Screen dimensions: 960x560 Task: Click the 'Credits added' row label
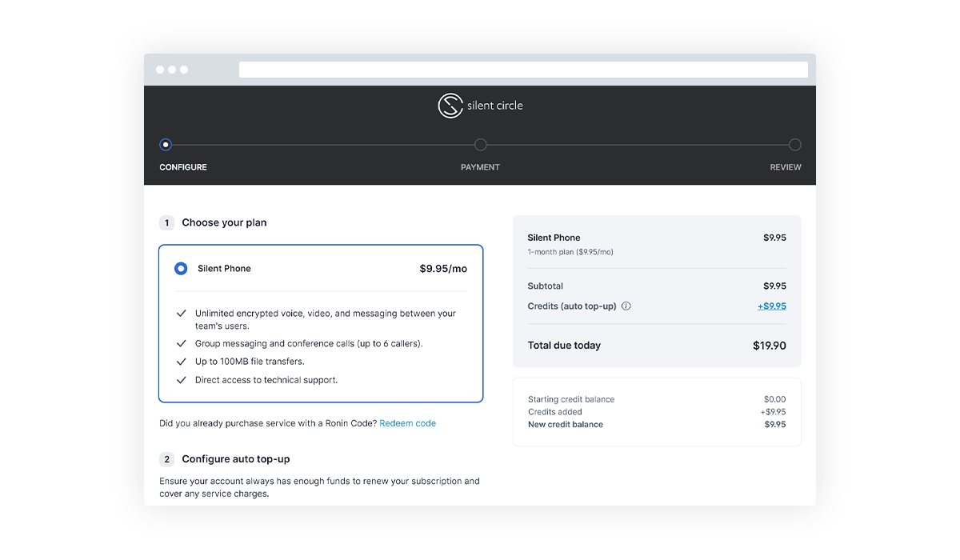click(x=554, y=412)
